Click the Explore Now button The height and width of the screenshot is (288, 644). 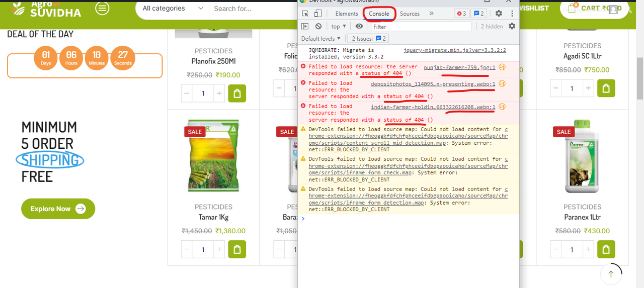click(58, 209)
